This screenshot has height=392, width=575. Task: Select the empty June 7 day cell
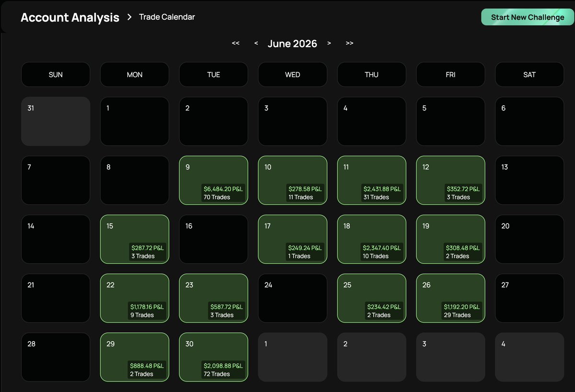coord(56,180)
